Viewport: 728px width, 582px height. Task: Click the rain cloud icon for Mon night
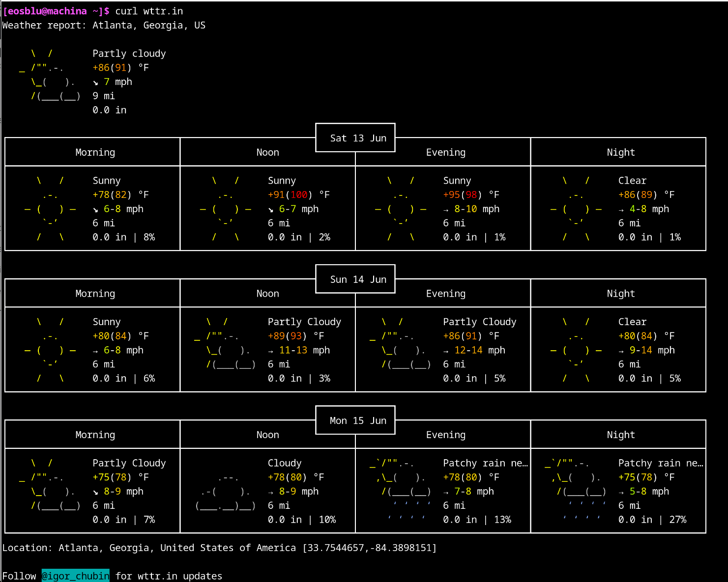[576, 490]
